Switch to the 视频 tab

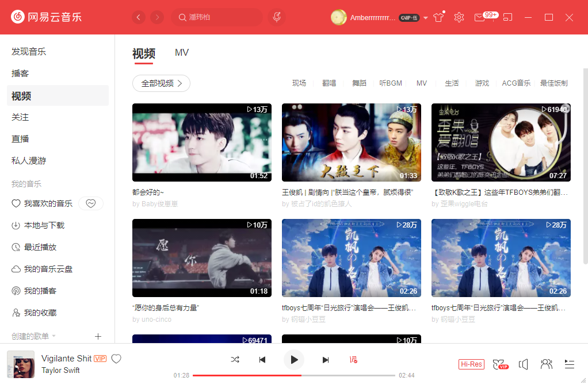[x=144, y=53]
